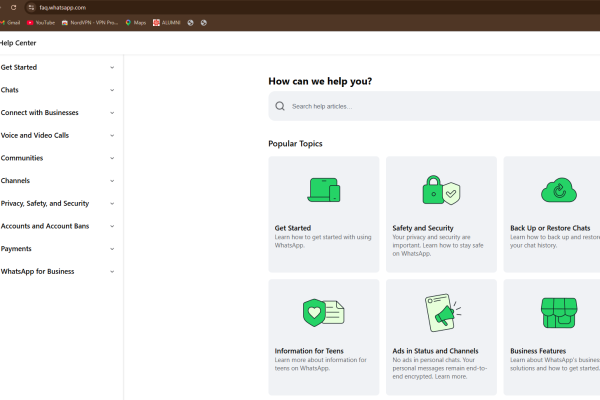
Task: Open the Information for Teens topic title
Action: [309, 351]
